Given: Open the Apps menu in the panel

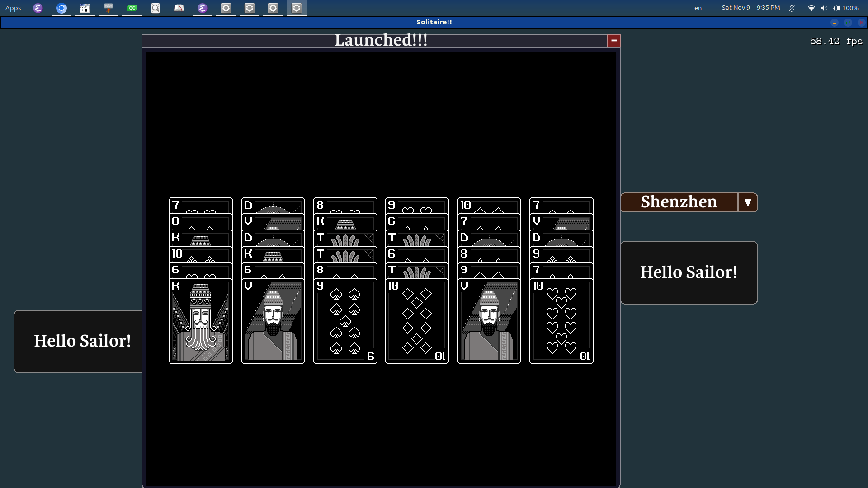Looking at the screenshot, I should (x=13, y=8).
